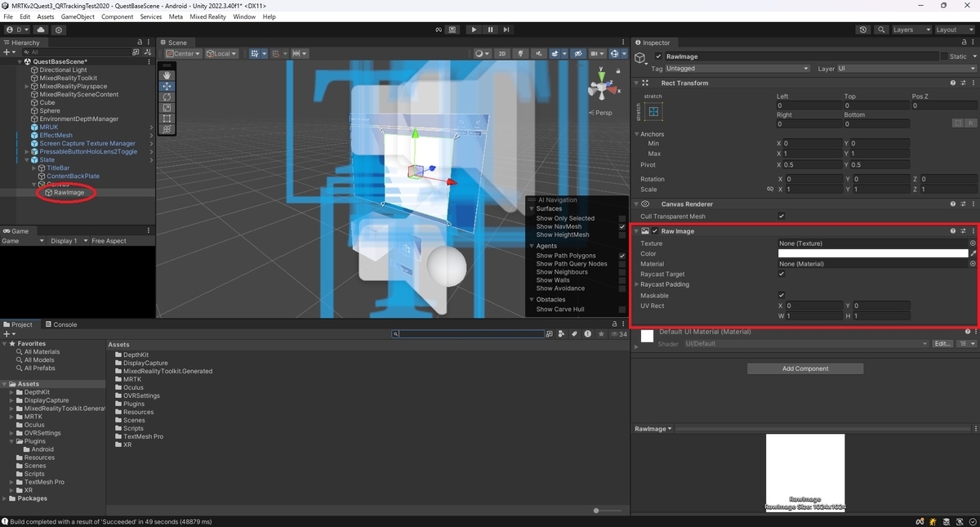This screenshot has height=527, width=980.
Task: Open the Raw Image Color swatch
Action: click(872, 253)
